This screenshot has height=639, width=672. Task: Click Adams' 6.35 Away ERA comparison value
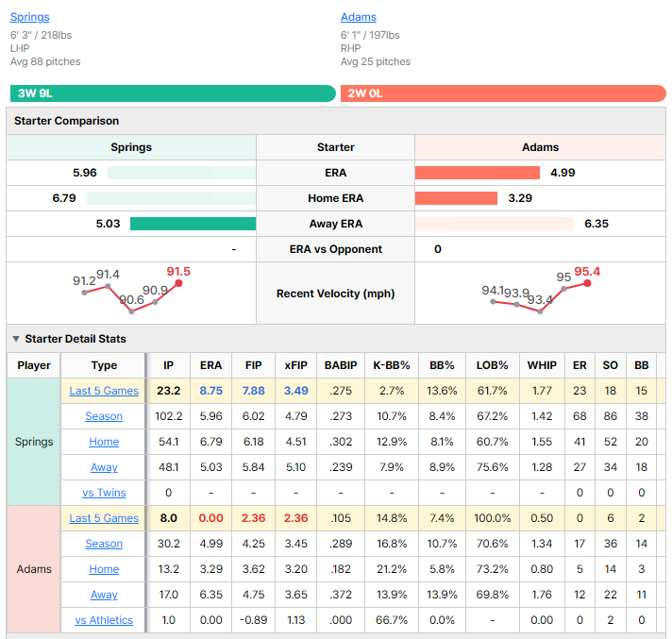[x=596, y=224]
